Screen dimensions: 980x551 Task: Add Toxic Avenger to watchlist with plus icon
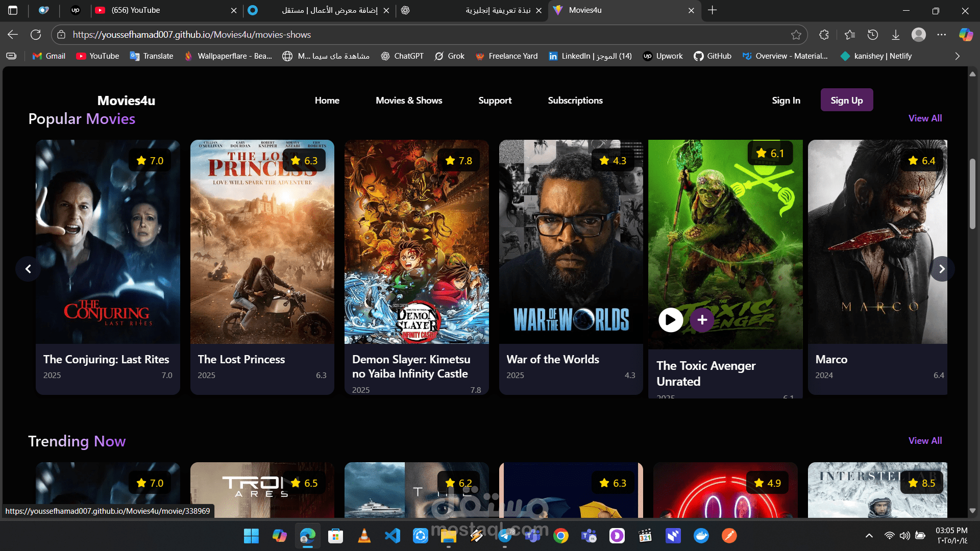coord(702,320)
